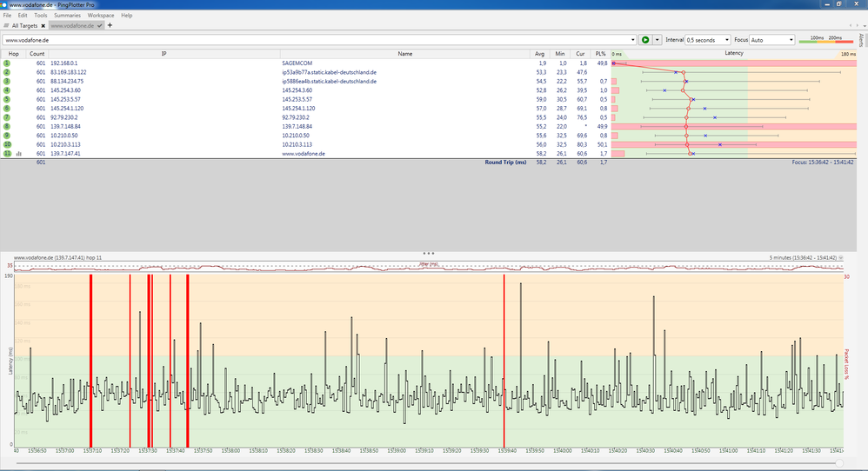The height and width of the screenshot is (471, 868).
Task: Click the Cur column header
Action: (580, 54)
